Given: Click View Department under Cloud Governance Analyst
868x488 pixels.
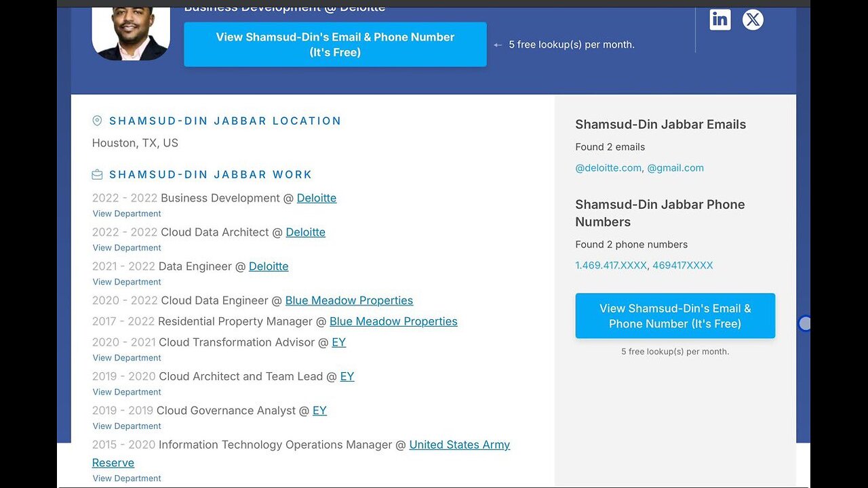Looking at the screenshot, I should [127, 426].
